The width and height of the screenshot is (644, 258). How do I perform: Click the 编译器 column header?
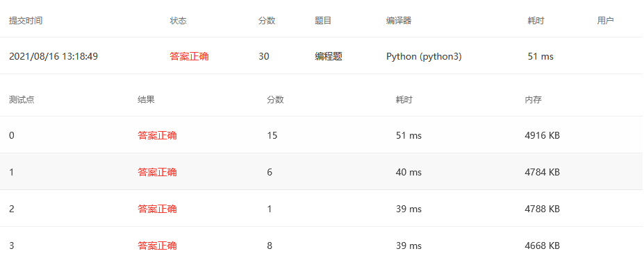(x=399, y=21)
